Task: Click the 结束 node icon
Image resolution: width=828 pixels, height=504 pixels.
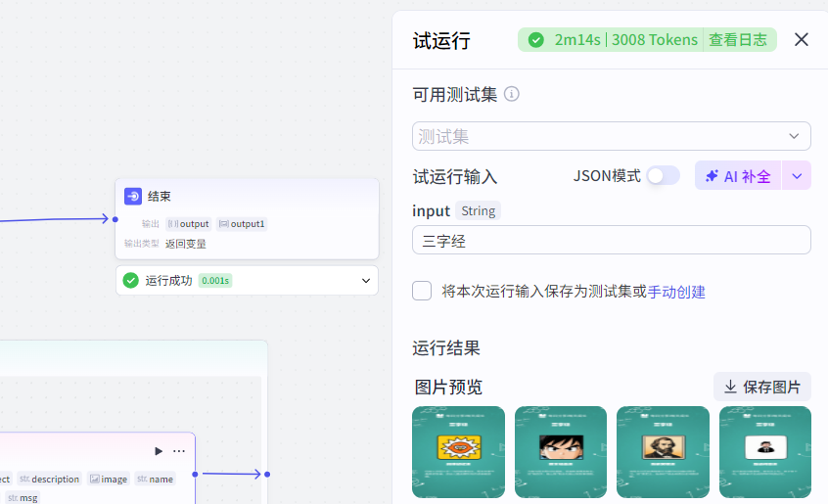Action: (x=133, y=197)
